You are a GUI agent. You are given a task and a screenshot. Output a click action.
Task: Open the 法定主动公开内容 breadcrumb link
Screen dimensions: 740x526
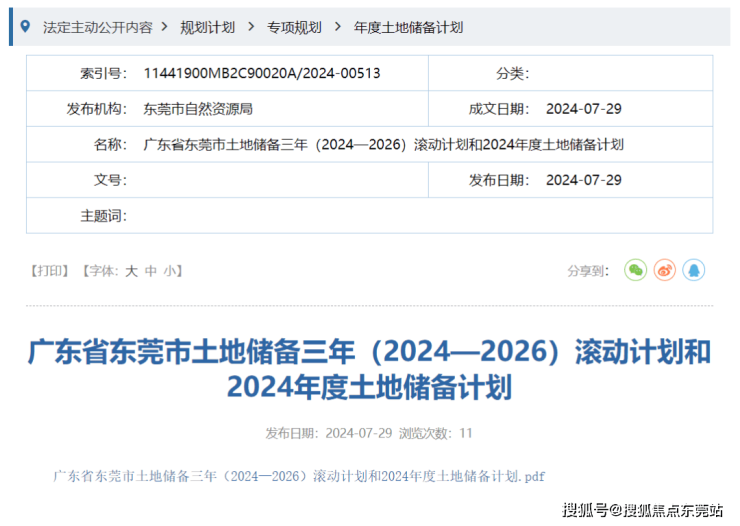click(98, 27)
